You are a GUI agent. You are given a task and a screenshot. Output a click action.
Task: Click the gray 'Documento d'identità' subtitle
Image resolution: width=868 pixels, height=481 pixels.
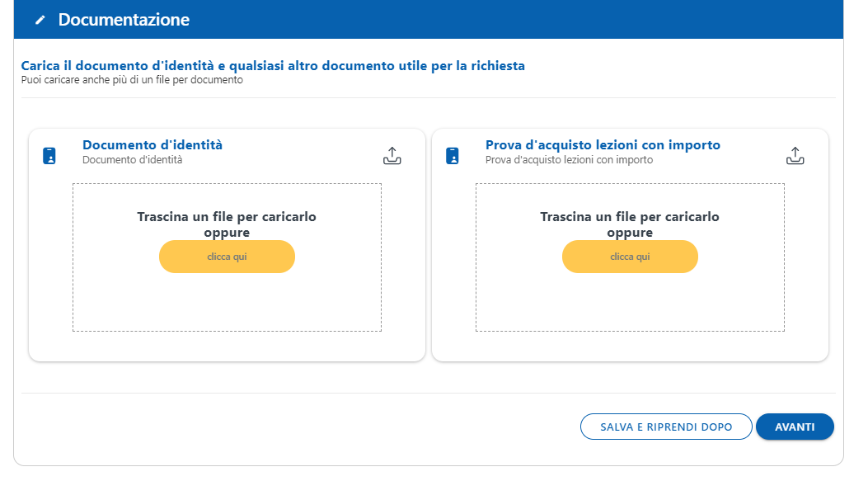[x=133, y=159]
